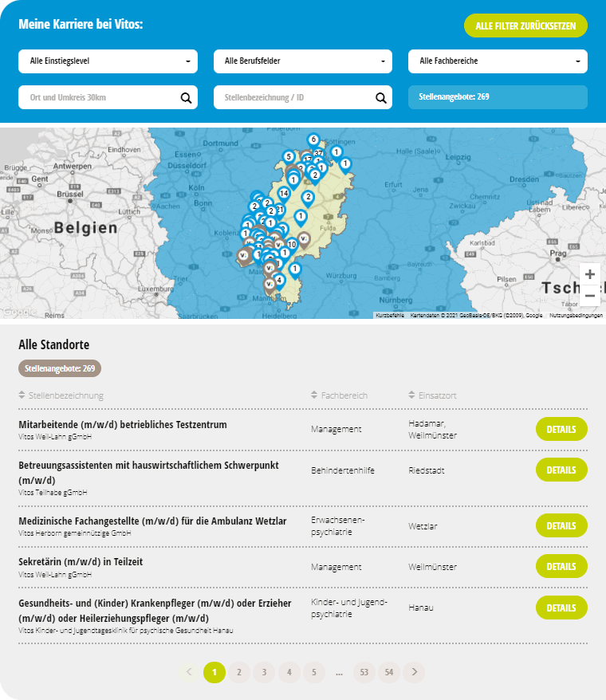
Task: Select the map marker numbered 4
Action: tap(279, 281)
